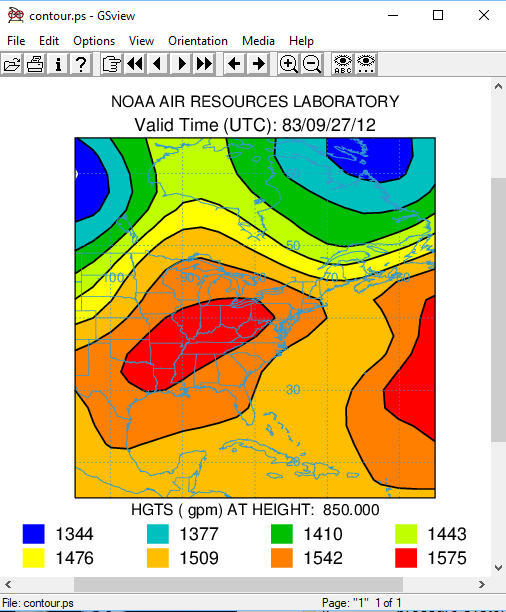Click the vertical scrollbar down arrow
This screenshot has width=506, height=612.
[x=498, y=568]
